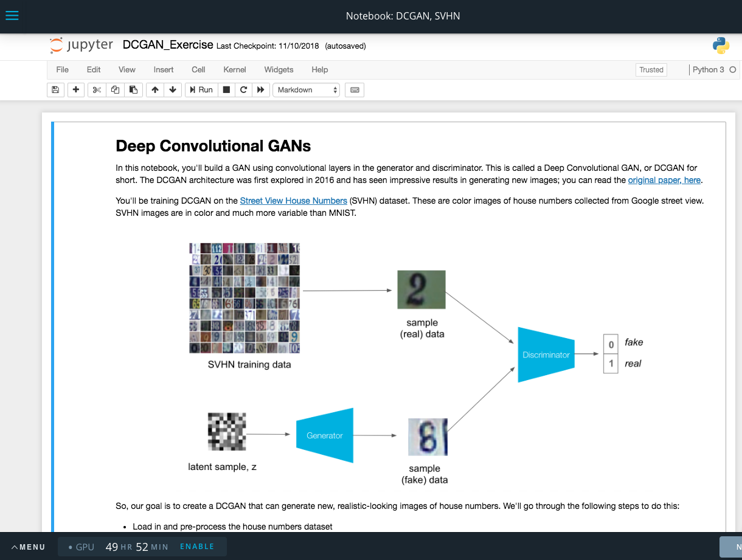Image resolution: width=742 pixels, height=560 pixels.
Task: Cut the selected cell using scissors icon
Action: 97,89
